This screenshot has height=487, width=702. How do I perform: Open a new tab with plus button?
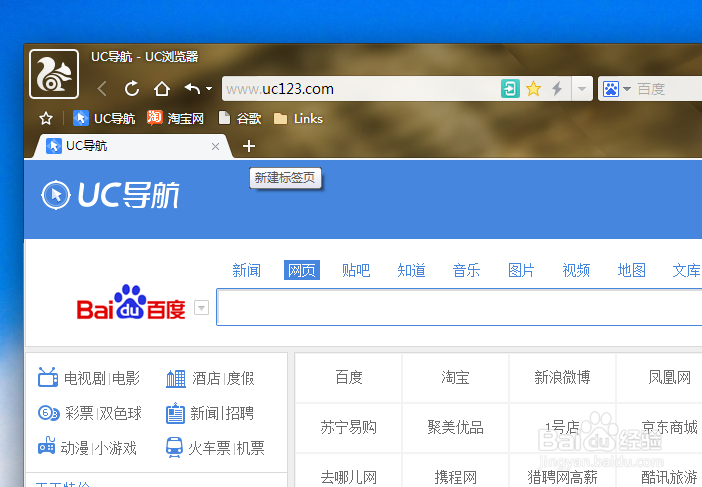248,146
